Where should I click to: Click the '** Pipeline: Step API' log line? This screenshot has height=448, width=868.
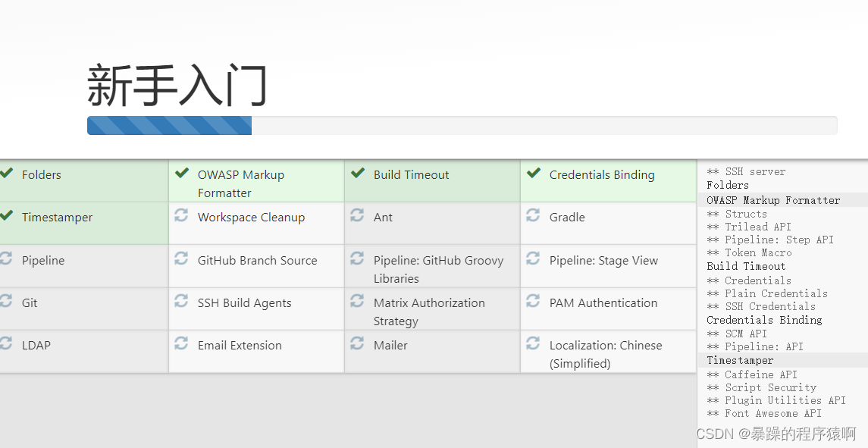coord(770,240)
